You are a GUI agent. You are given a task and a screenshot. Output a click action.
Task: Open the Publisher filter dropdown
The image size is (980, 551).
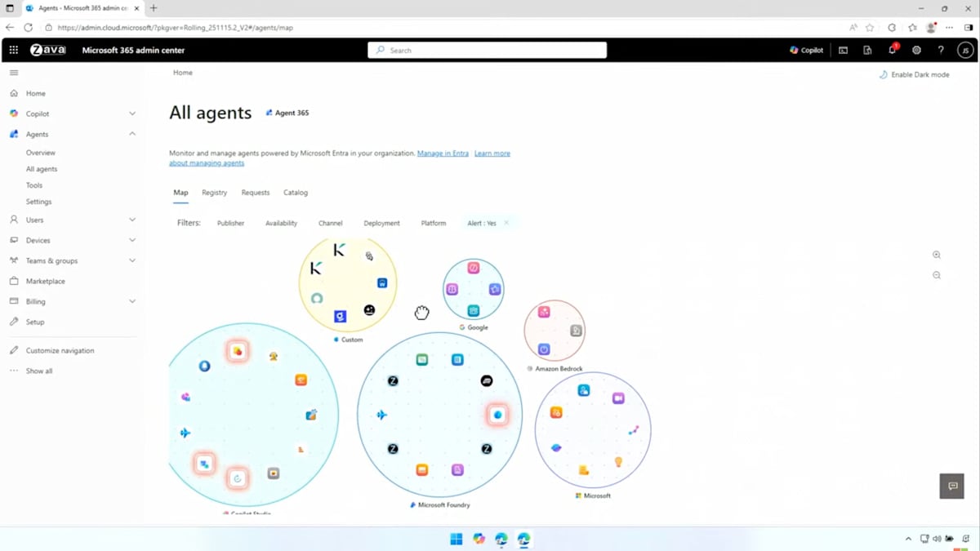pos(230,223)
